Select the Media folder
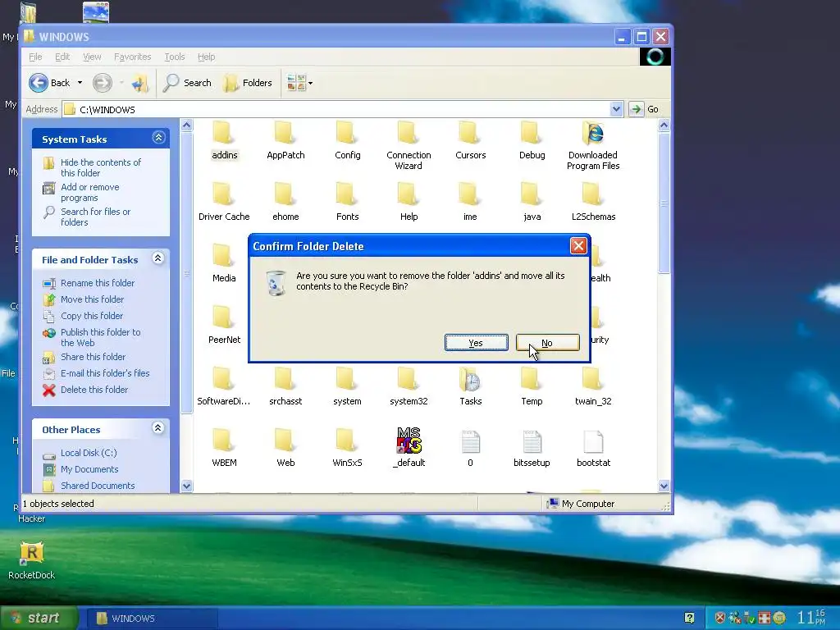 tap(224, 263)
